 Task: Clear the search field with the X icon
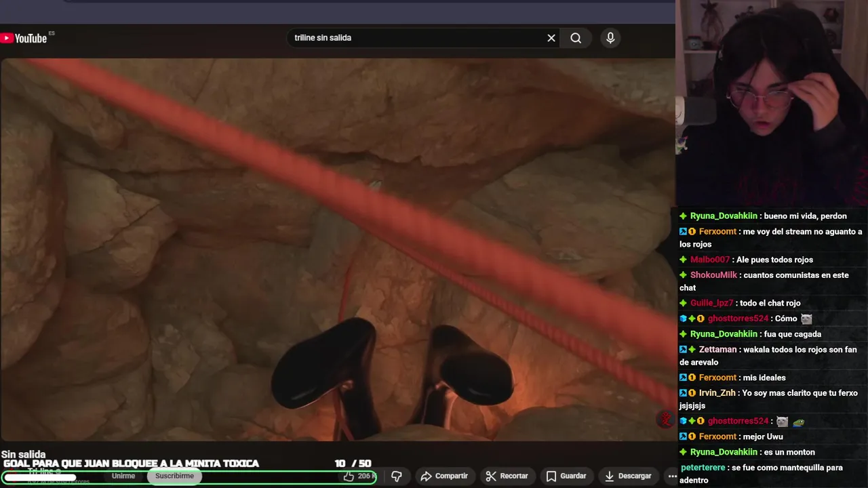coord(551,38)
